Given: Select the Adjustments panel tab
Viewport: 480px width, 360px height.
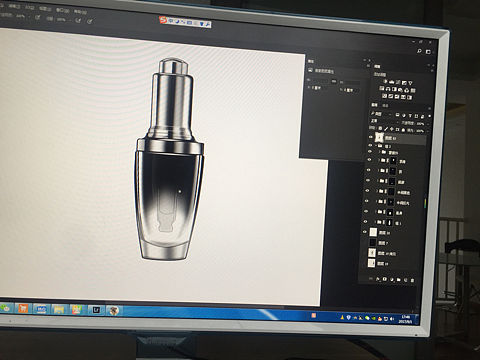Looking at the screenshot, I should pos(377,66).
